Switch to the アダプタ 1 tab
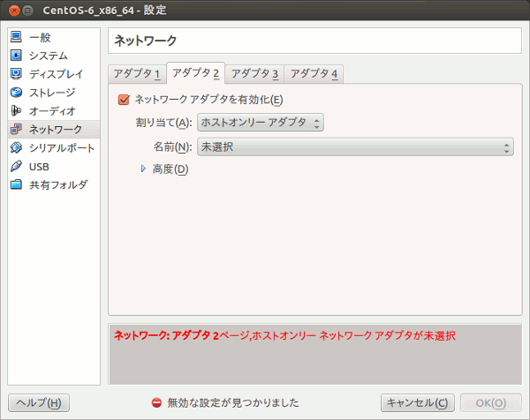The image size is (530, 420). [137, 73]
